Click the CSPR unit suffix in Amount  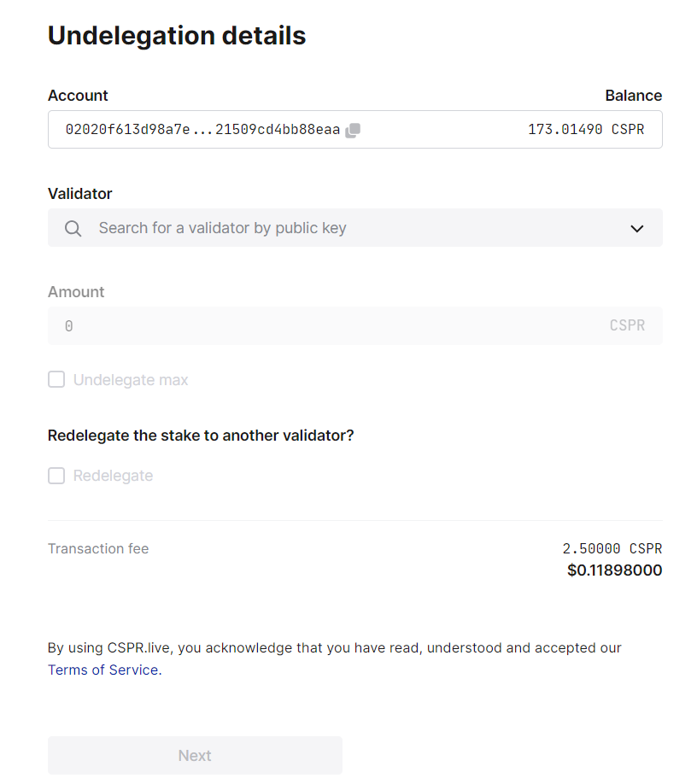(x=627, y=325)
